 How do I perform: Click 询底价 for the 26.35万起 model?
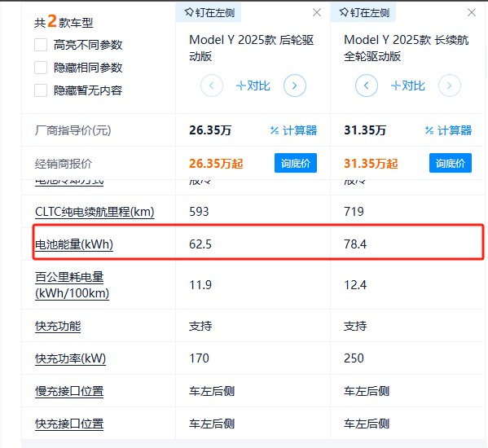click(296, 163)
